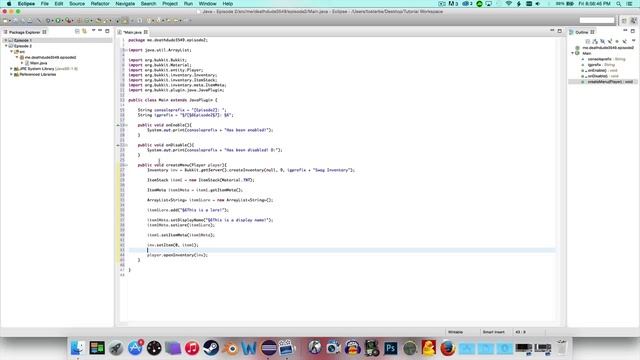Open the Help menu
The image size is (640, 360).
click(228, 4)
